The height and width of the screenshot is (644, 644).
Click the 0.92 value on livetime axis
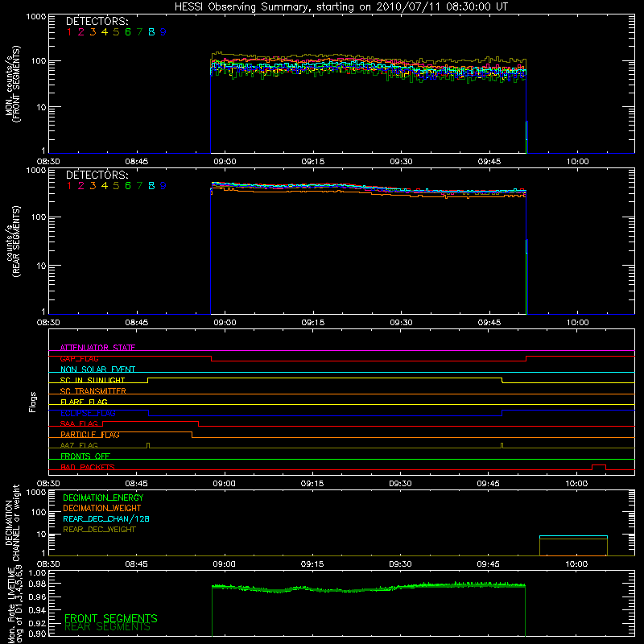pos(37,623)
